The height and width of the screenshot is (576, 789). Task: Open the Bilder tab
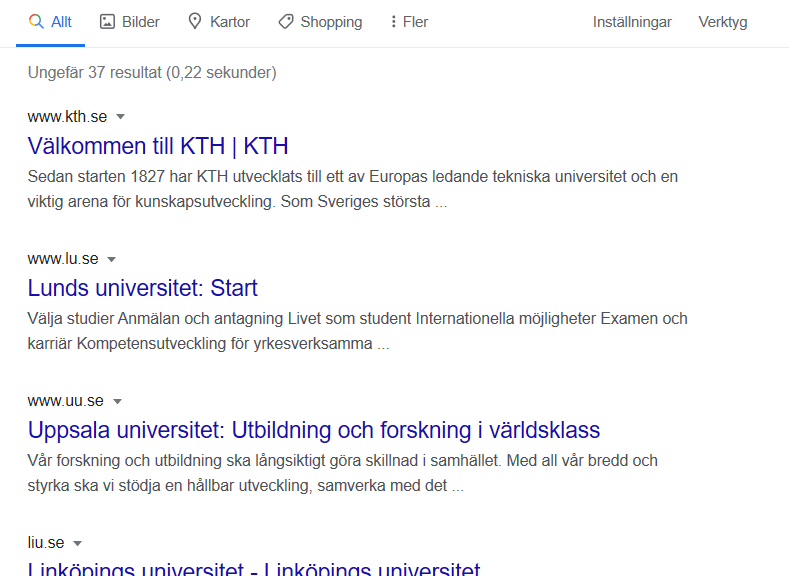tap(130, 22)
